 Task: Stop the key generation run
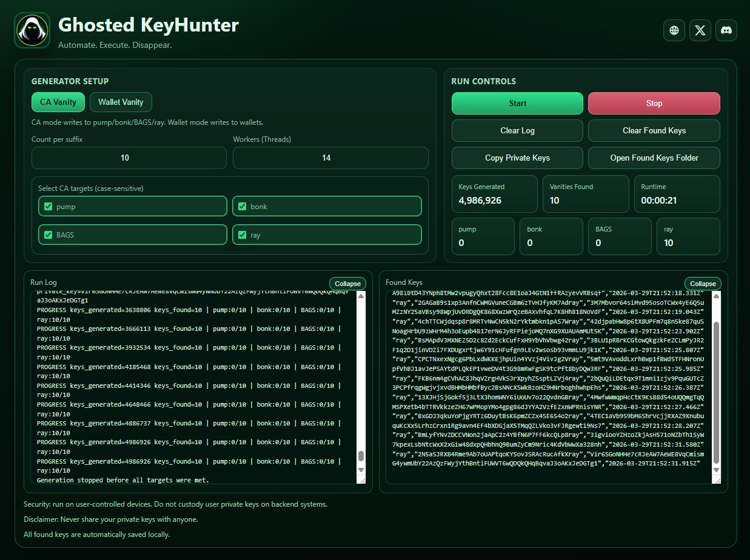pyautogui.click(x=654, y=103)
